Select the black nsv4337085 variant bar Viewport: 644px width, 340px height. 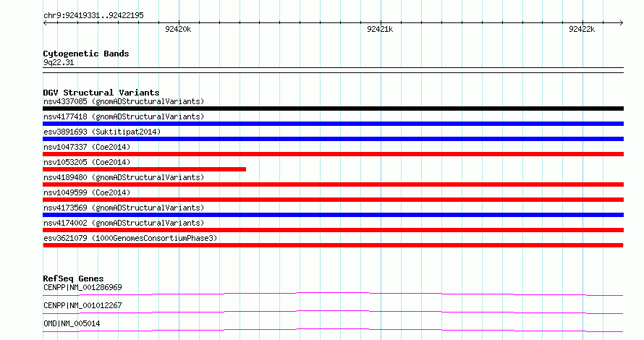(x=333, y=109)
